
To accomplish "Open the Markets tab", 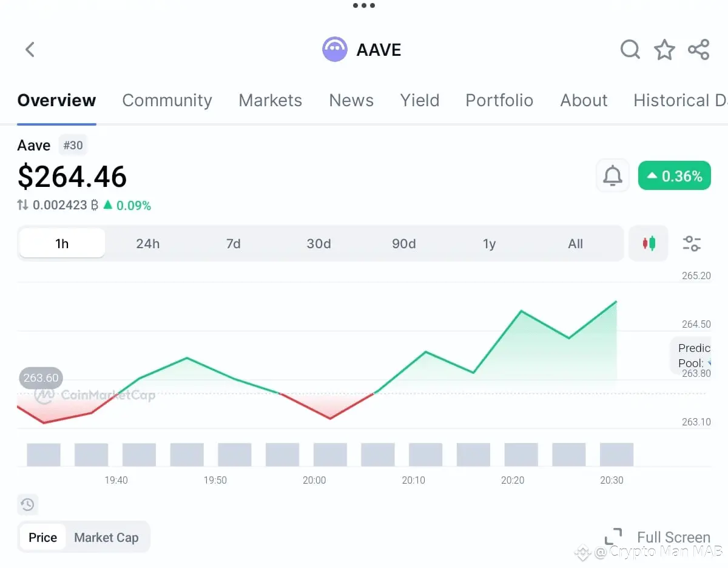I will click(270, 100).
